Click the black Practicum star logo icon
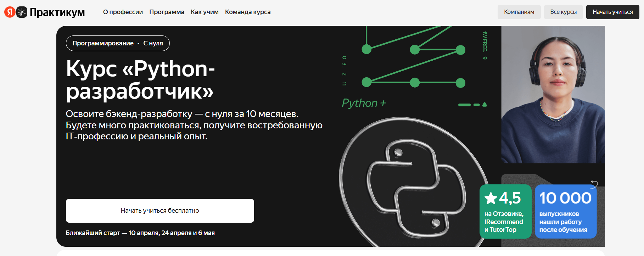 22,12
